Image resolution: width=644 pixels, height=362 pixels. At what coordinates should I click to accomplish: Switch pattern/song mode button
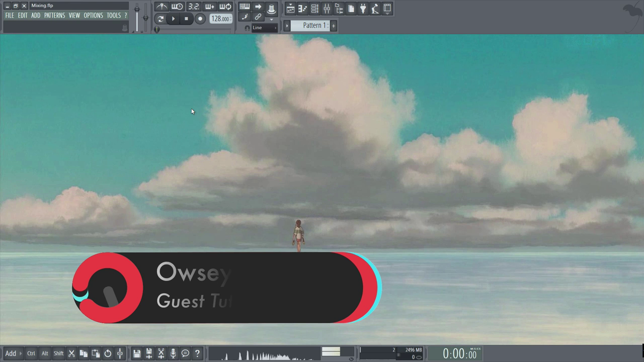click(x=160, y=19)
